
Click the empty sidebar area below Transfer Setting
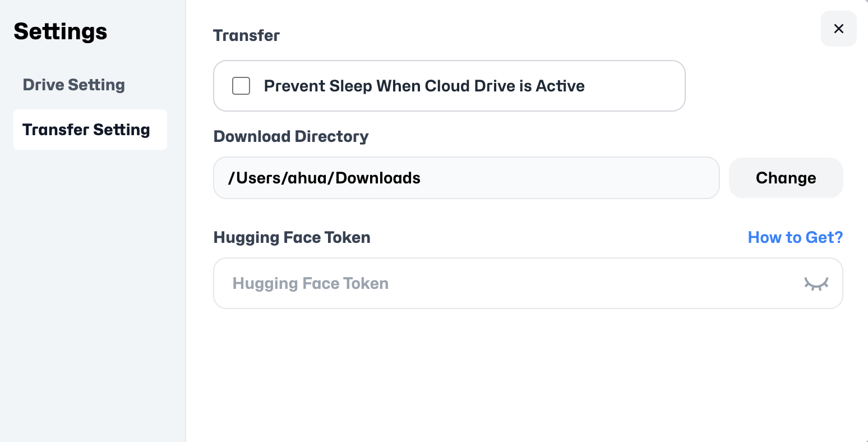(93, 280)
